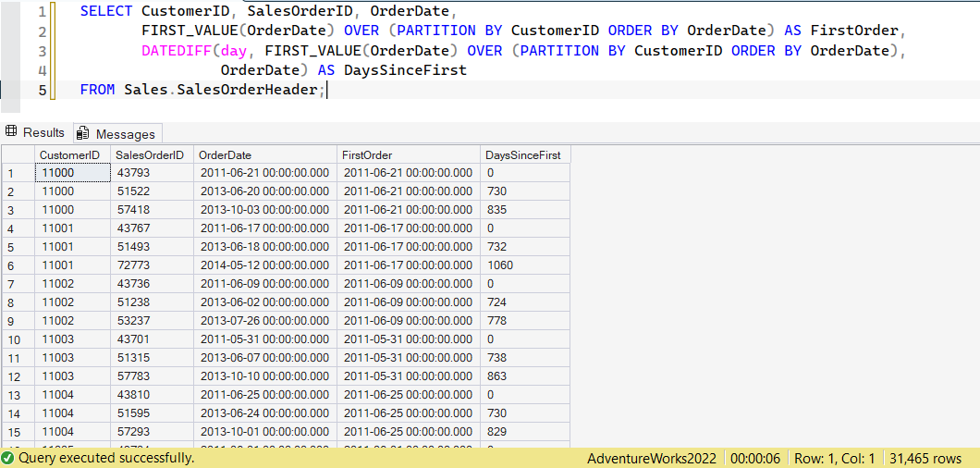Click cell with SalesOrderID 51315
Viewport: 980px width, 468px height.
click(x=152, y=358)
